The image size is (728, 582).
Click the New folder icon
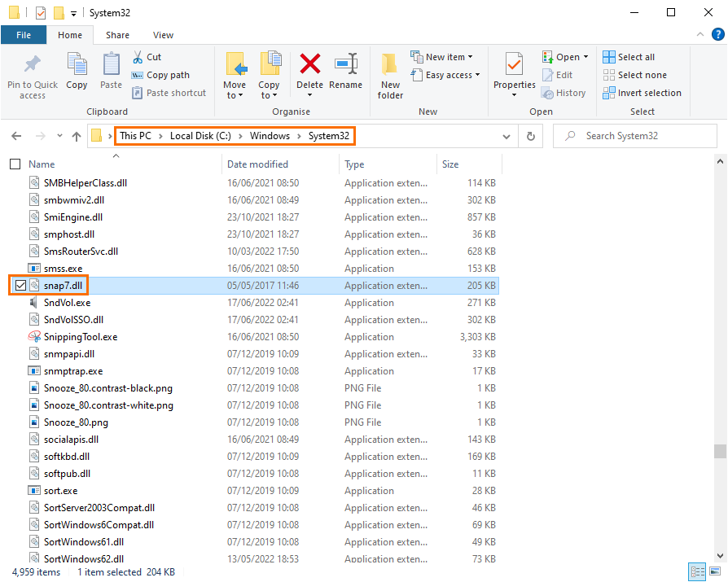[390, 65]
